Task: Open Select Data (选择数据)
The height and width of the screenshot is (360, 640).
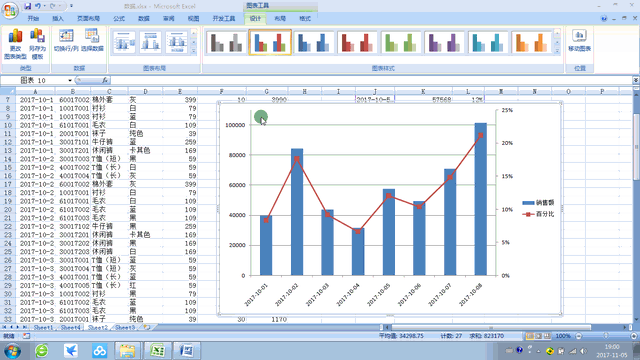Action: click(x=92, y=40)
